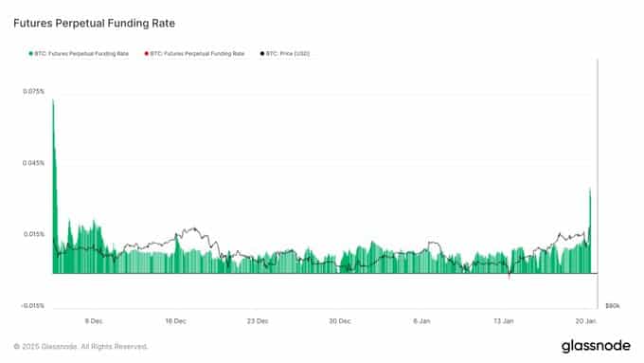Select the 0.075% y-axis label

click(x=33, y=91)
